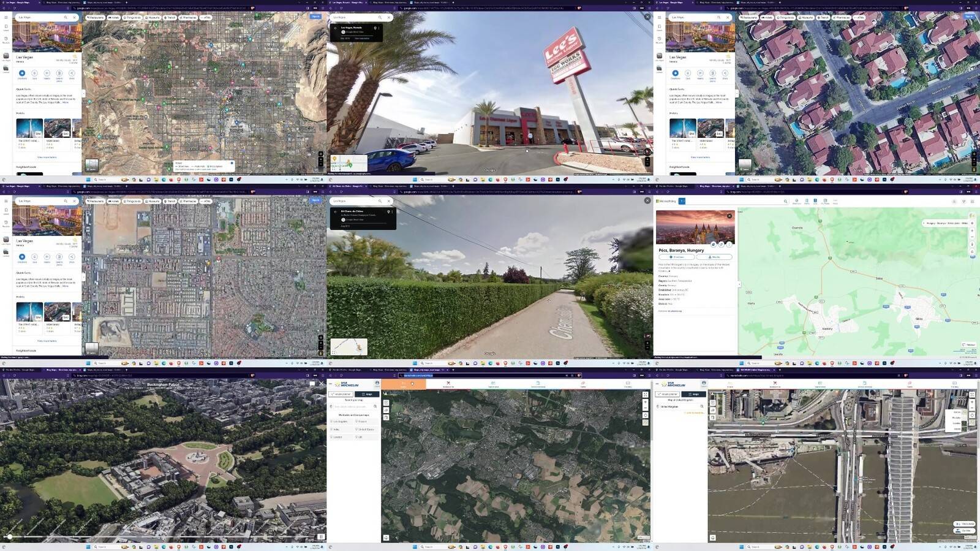Click Sign in button in city-wide Las Vegas window

pos(315,17)
